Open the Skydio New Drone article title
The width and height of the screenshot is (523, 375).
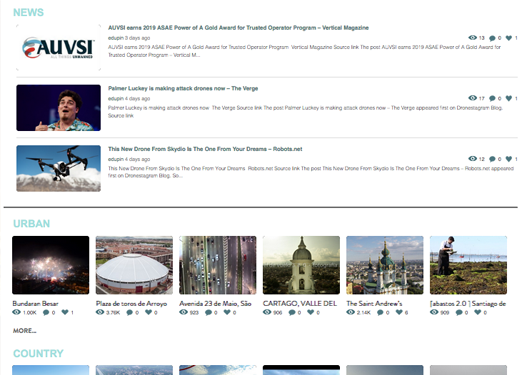click(x=205, y=149)
